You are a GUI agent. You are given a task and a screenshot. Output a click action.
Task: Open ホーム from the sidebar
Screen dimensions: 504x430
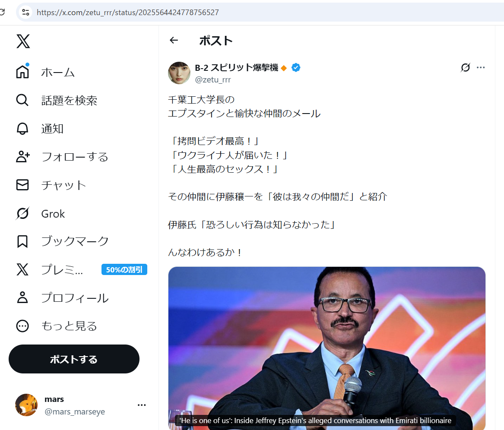point(58,72)
